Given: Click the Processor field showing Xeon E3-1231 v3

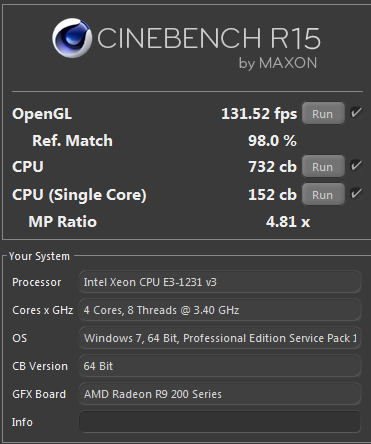Looking at the screenshot, I should tap(220, 282).
